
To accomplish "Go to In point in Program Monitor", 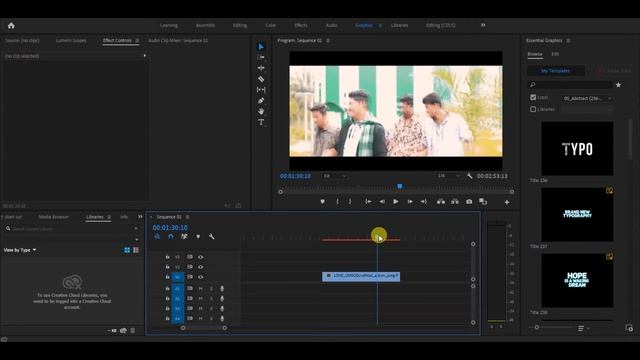I will tap(368, 202).
